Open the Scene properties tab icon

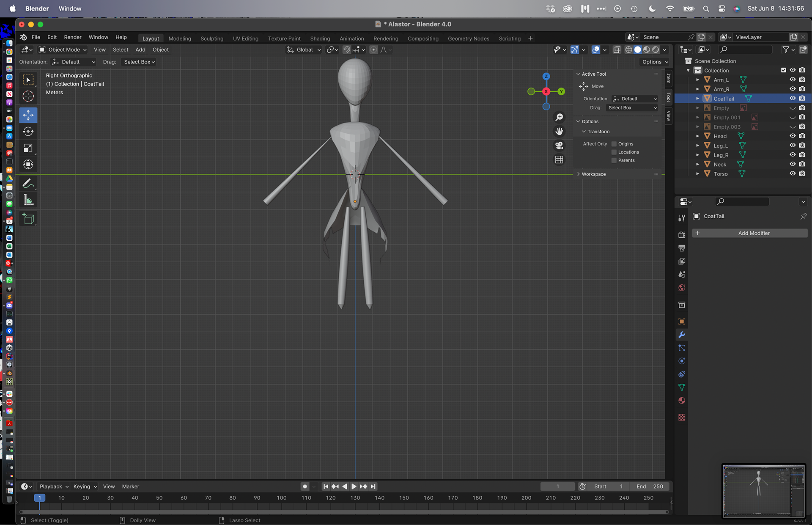pos(682,275)
